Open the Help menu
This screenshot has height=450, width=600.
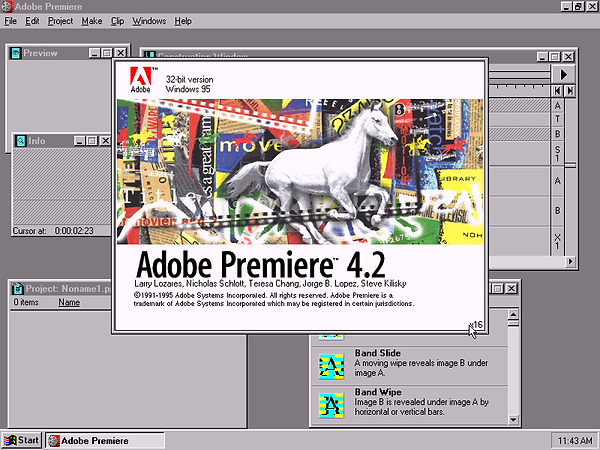pos(183,21)
